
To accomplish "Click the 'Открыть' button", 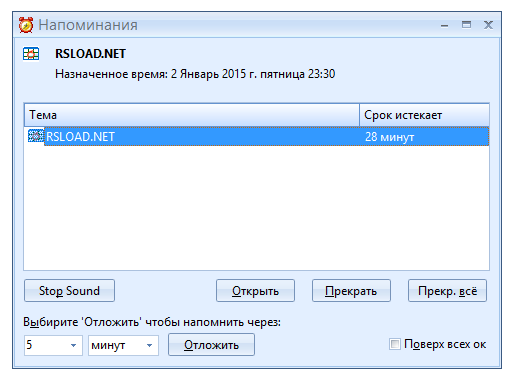I will point(255,291).
